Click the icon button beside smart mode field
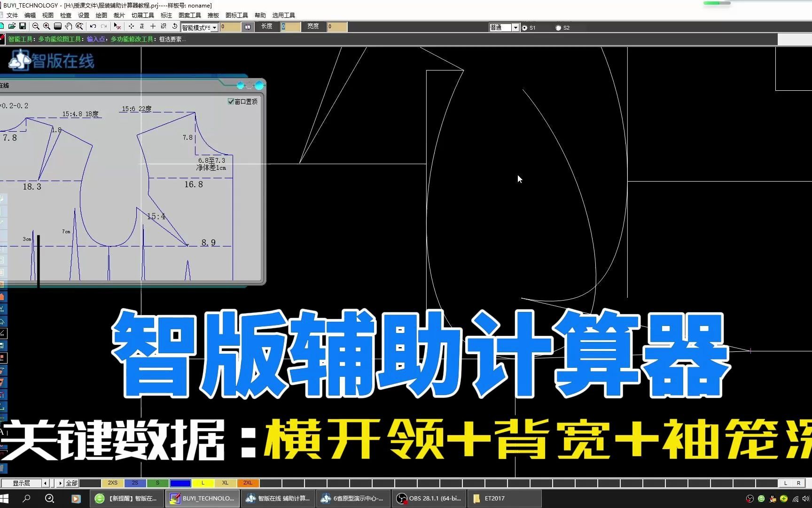 click(x=248, y=27)
